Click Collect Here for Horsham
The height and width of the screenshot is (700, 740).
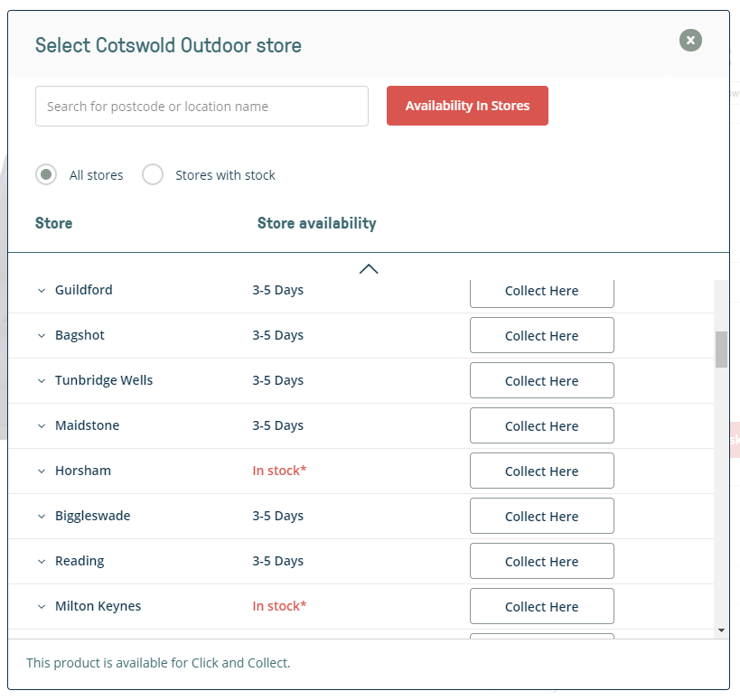click(541, 471)
